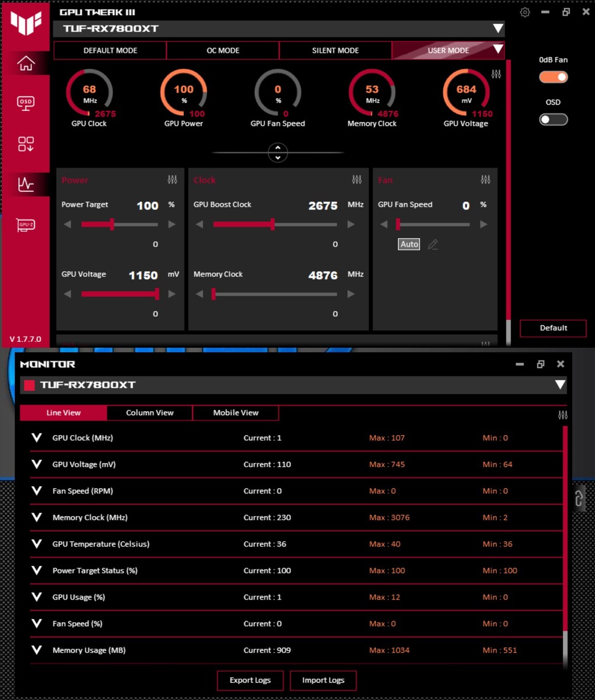Open GPU Tweak III settings gear

pos(525,12)
